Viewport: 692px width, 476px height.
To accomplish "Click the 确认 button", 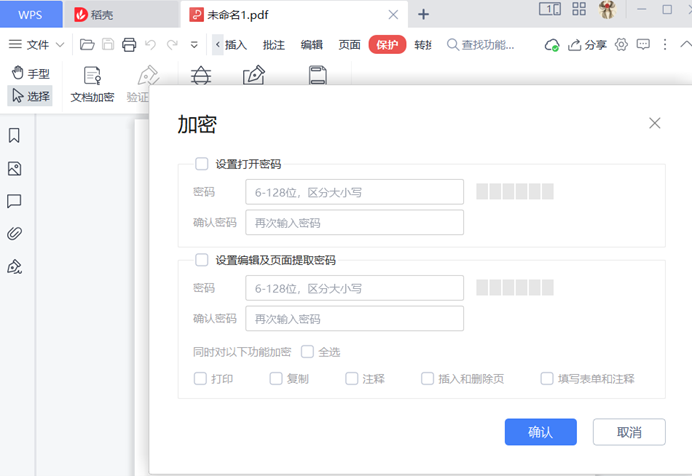I will pos(541,432).
